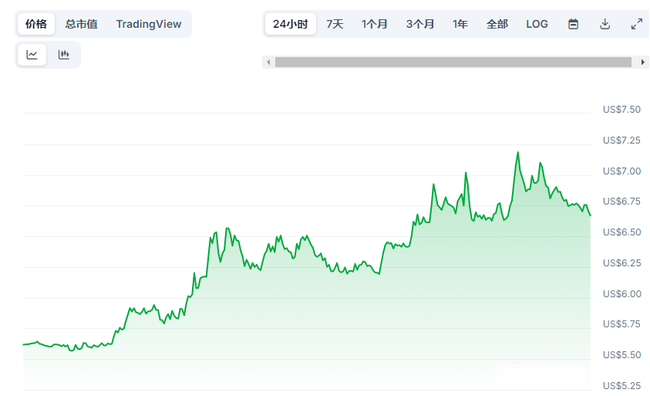The image size is (650, 396).
Task: Open the calendar date range picker
Action: tap(573, 24)
